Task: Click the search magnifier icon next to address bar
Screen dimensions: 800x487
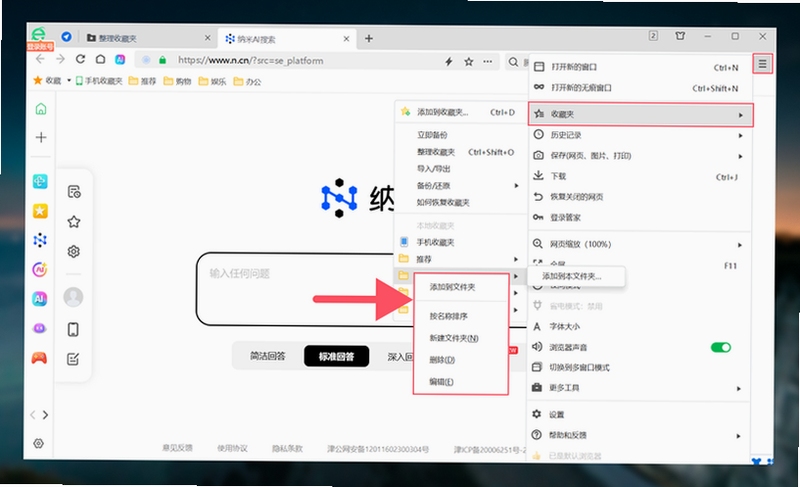Action: (513, 62)
